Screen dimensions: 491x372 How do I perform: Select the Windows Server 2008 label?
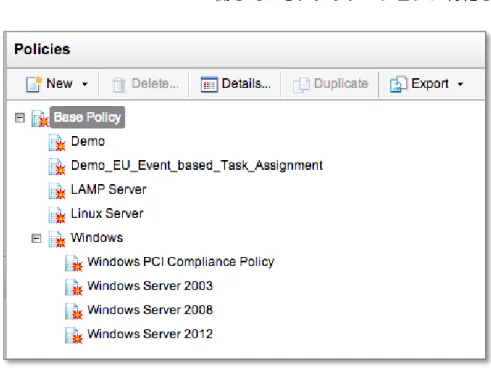(150, 310)
